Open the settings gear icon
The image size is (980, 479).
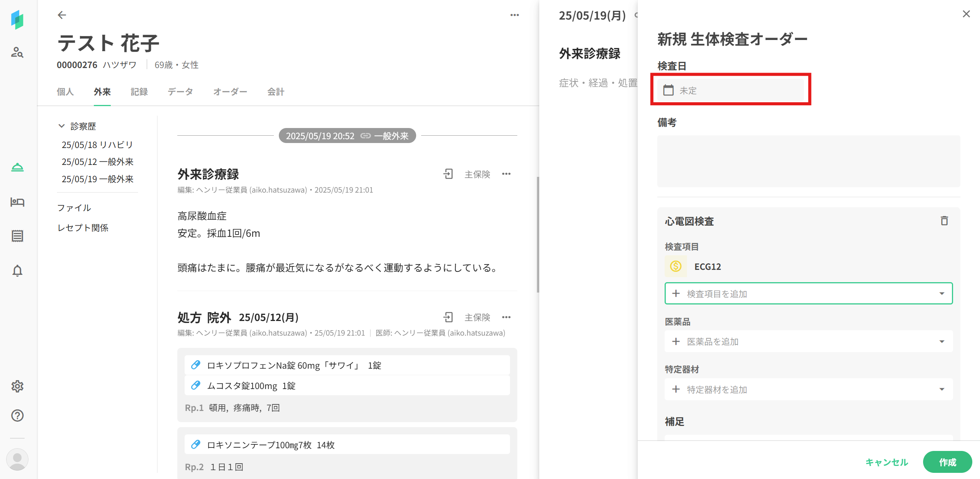pos(17,386)
